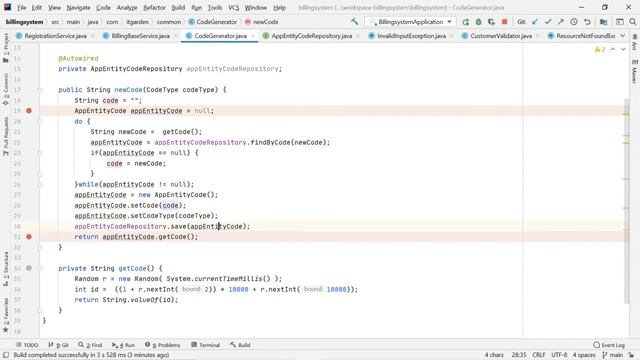Toggle breakpoint on line 31
Image resolution: width=640 pixels, height=360 pixels.
click(29, 237)
